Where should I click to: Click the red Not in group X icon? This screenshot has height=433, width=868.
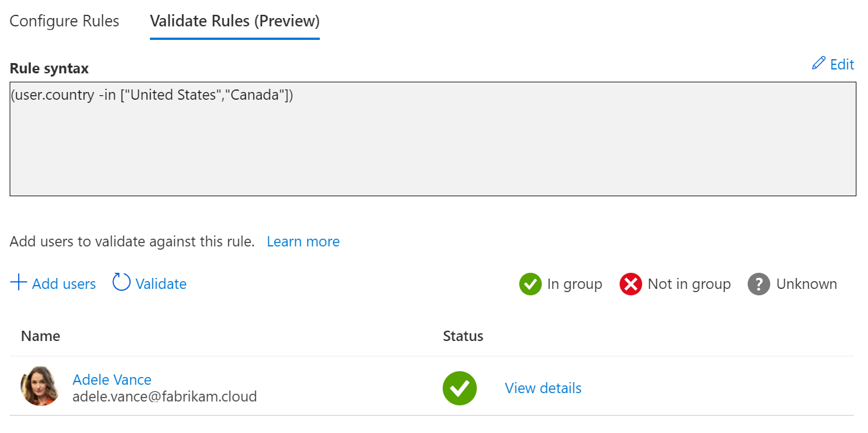631,284
